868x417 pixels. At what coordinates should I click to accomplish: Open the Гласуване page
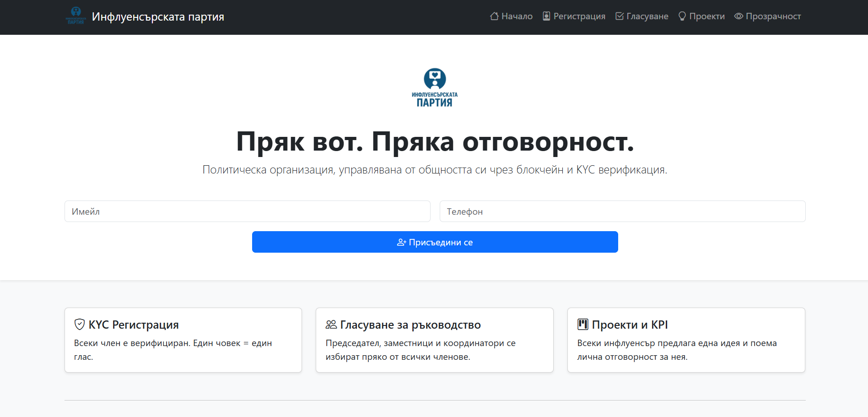point(642,16)
